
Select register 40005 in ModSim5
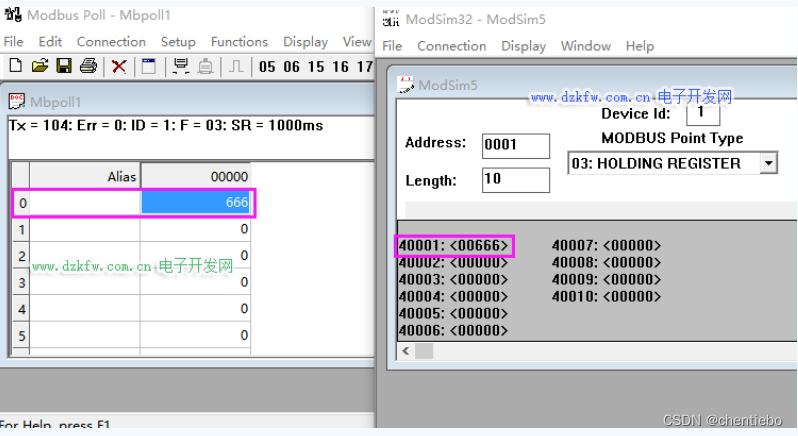453,313
